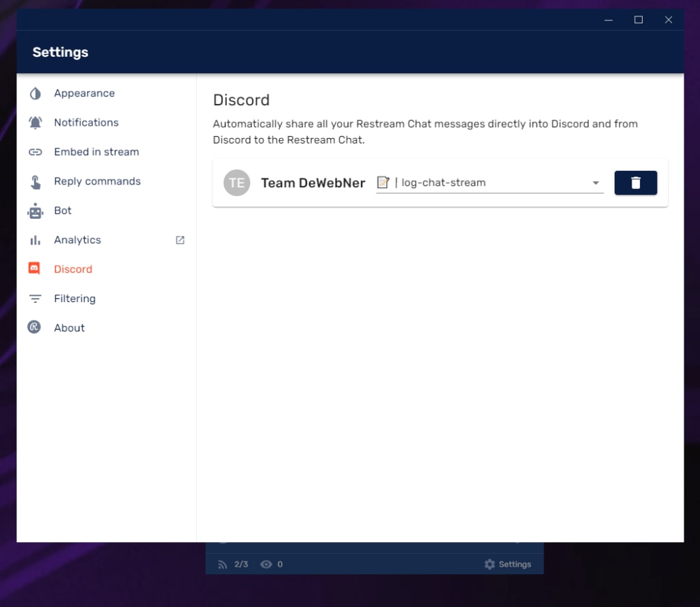
Task: Click the TE server avatar
Action: click(237, 183)
